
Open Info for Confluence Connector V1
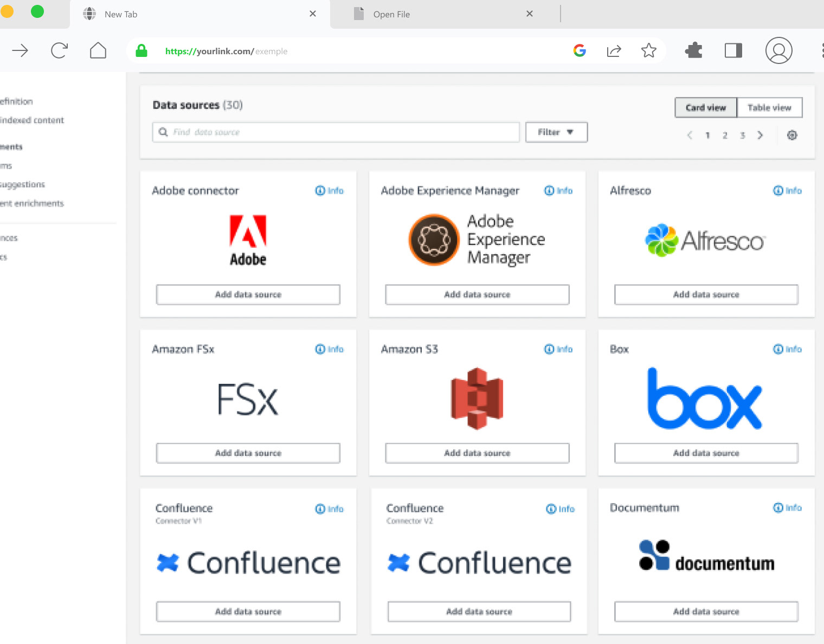click(x=330, y=508)
